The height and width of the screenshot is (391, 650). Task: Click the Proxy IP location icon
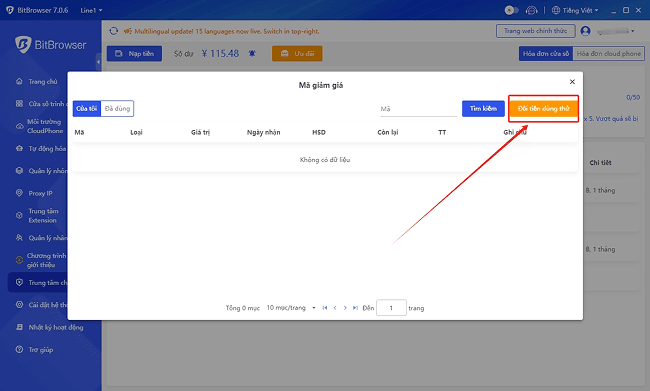[x=19, y=193]
